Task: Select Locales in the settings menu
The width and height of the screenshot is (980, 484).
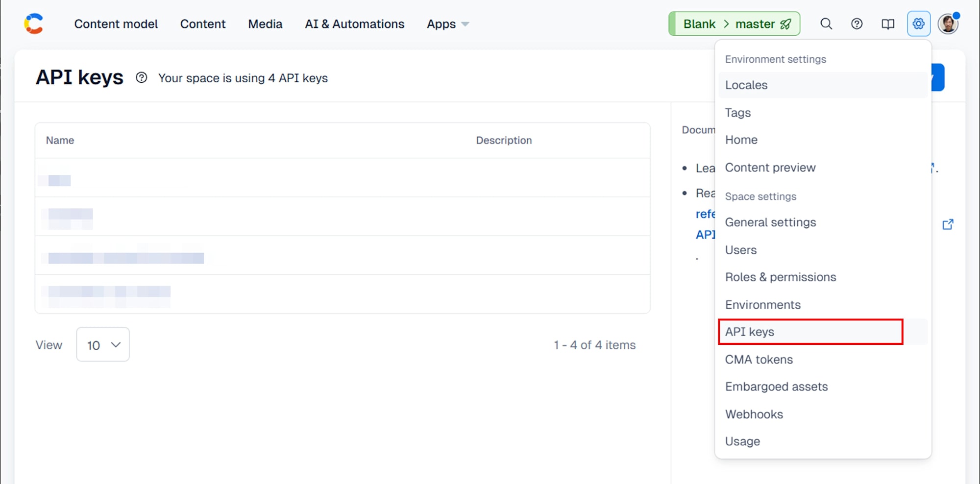Action: click(x=746, y=85)
